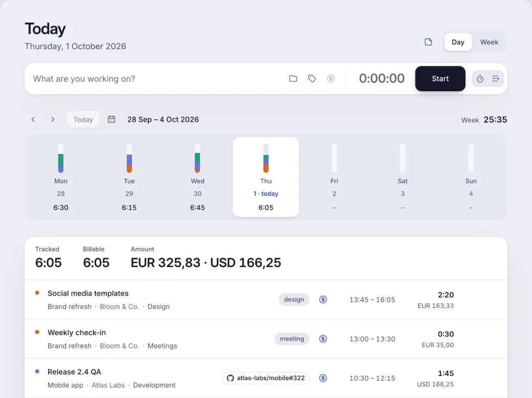Open the atlas-labs/mobile#322 GitHub link
This screenshot has height=398, width=532.
point(265,378)
